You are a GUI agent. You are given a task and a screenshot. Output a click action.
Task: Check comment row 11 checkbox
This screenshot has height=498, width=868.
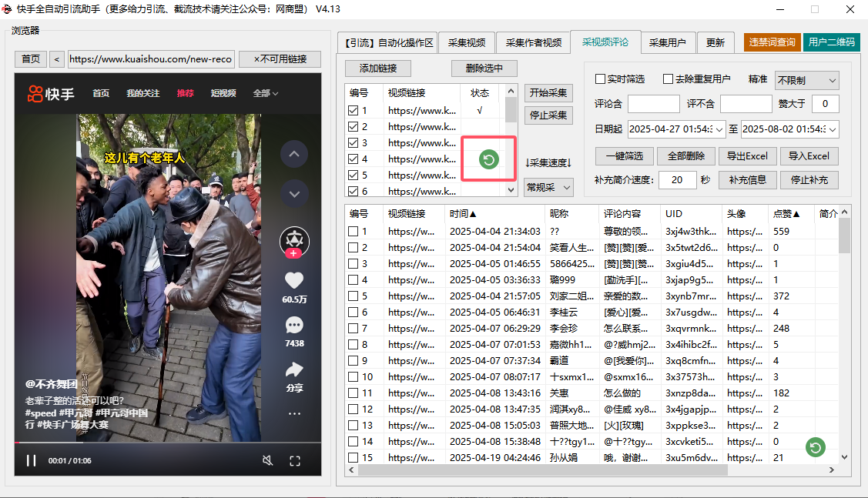[354, 393]
